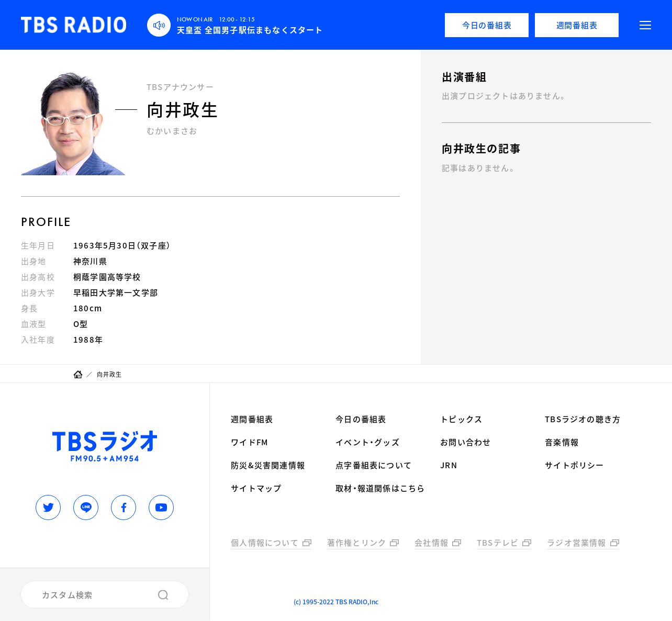Open サイトマップ footer link
The height and width of the screenshot is (621, 672).
pyautogui.click(x=255, y=489)
